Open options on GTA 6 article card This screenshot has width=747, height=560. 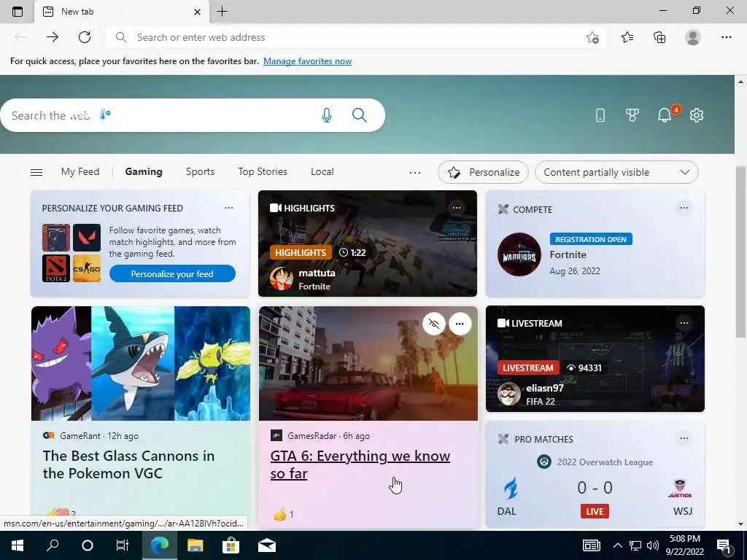[460, 324]
